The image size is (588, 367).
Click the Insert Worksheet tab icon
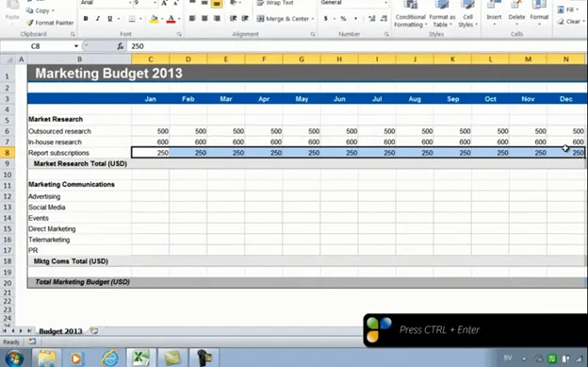point(93,331)
